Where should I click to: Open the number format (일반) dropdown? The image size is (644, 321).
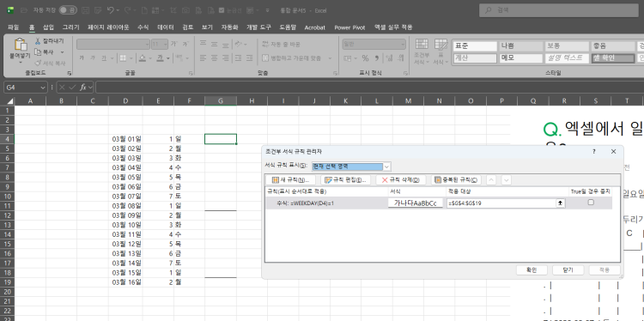[403, 44]
